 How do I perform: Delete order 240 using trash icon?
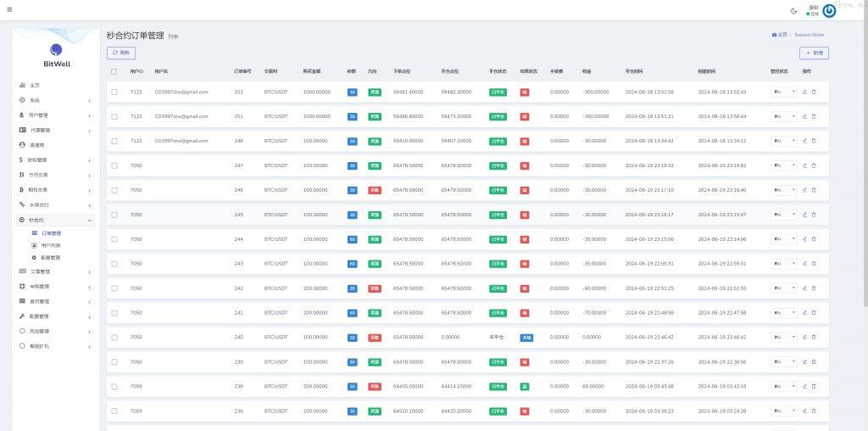814,338
